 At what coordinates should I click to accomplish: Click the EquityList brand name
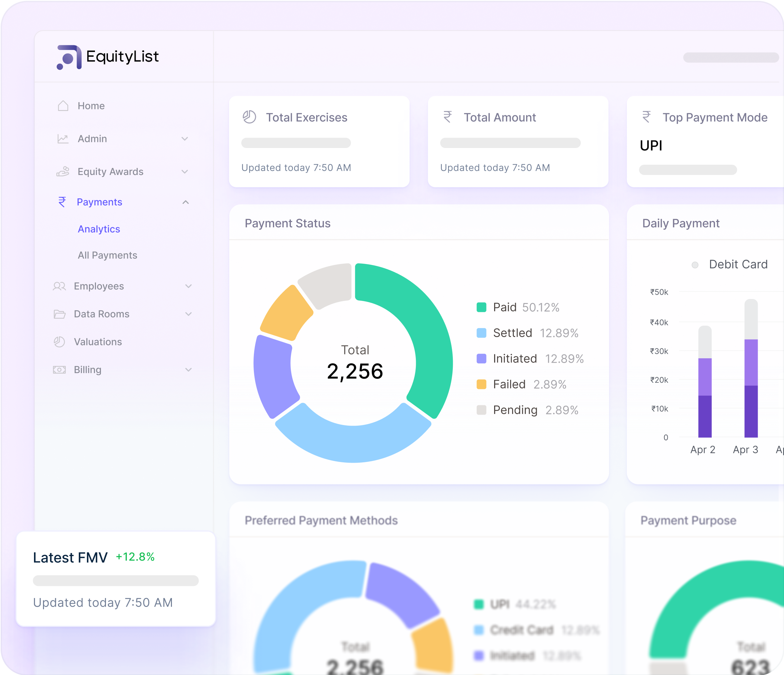[x=123, y=56]
